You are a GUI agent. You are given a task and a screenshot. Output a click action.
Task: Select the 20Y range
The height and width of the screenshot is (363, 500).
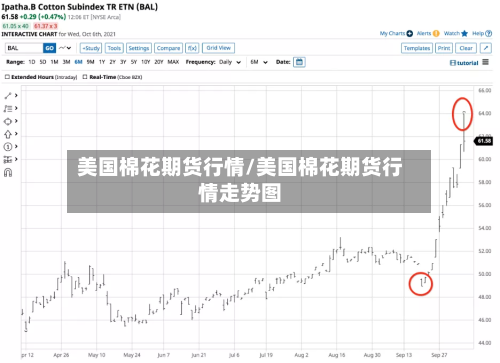click(x=159, y=62)
